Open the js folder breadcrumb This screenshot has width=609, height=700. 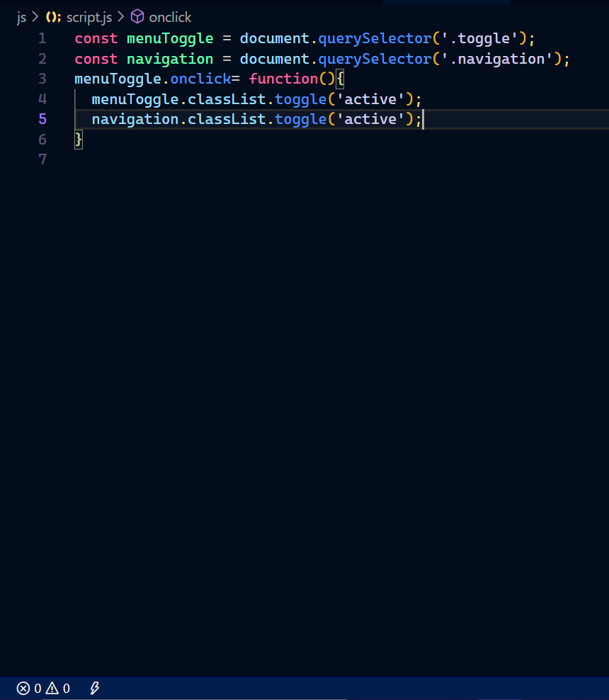click(x=21, y=18)
